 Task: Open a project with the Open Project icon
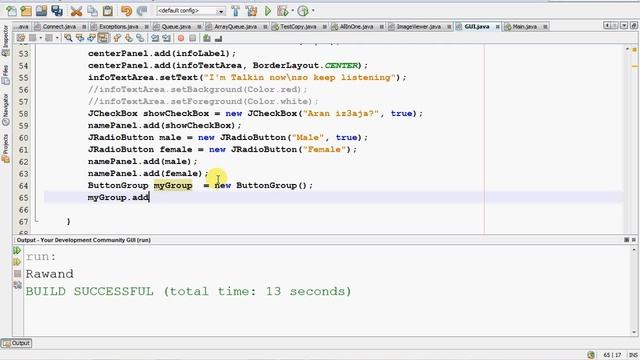point(41,11)
